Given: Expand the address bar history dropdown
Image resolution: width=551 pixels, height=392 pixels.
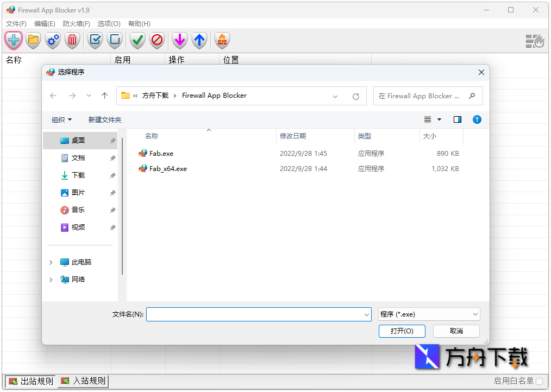Looking at the screenshot, I should pyautogui.click(x=335, y=96).
